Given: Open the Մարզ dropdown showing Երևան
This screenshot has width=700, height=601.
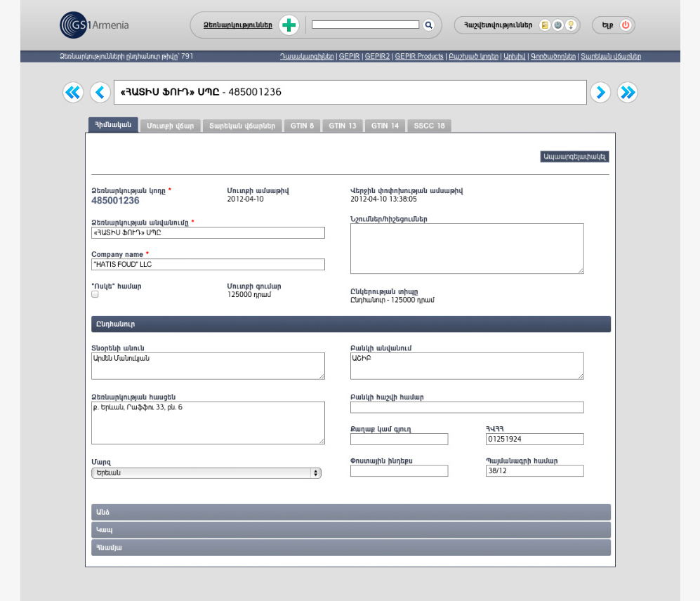Looking at the screenshot, I should 206,473.
